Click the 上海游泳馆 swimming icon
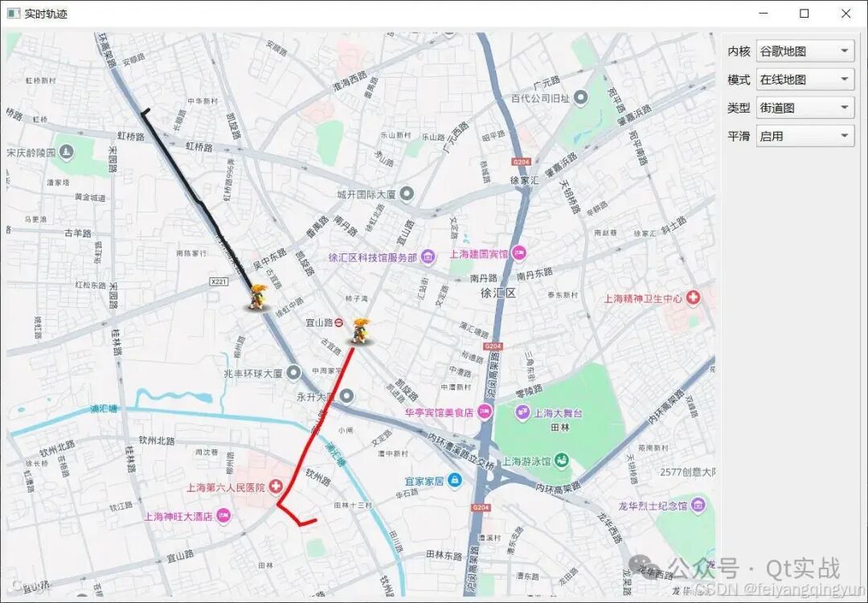The width and height of the screenshot is (868, 603). (x=562, y=460)
